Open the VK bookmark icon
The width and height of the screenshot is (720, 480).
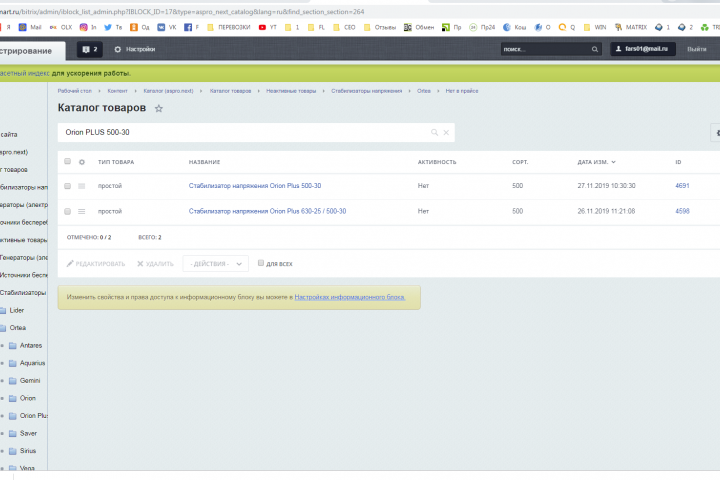(x=161, y=28)
